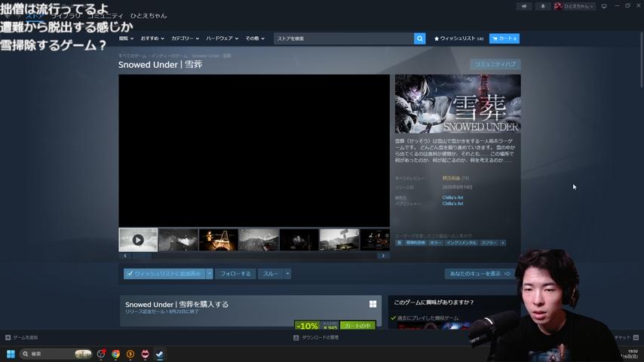Click the plus button after the tags
The width and height of the screenshot is (644, 362).
click(x=503, y=243)
